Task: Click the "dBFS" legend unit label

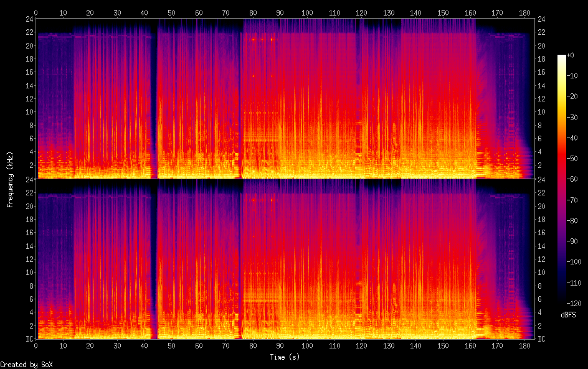Action: point(568,315)
